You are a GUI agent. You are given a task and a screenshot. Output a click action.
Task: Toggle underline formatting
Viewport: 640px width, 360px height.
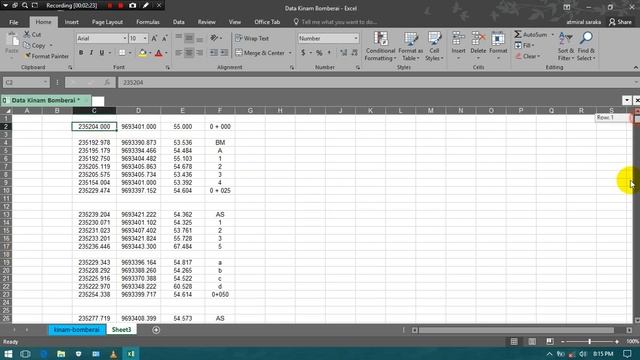click(x=102, y=53)
